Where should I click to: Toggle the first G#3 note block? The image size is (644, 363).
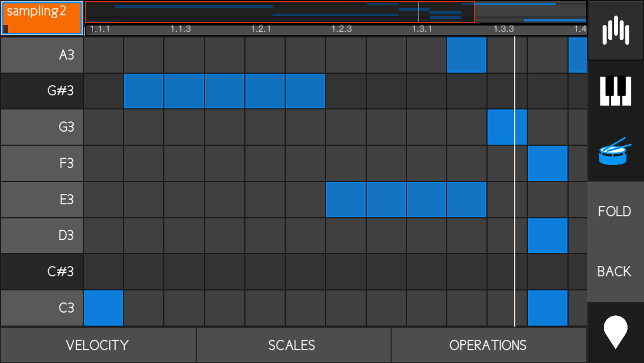tap(144, 91)
